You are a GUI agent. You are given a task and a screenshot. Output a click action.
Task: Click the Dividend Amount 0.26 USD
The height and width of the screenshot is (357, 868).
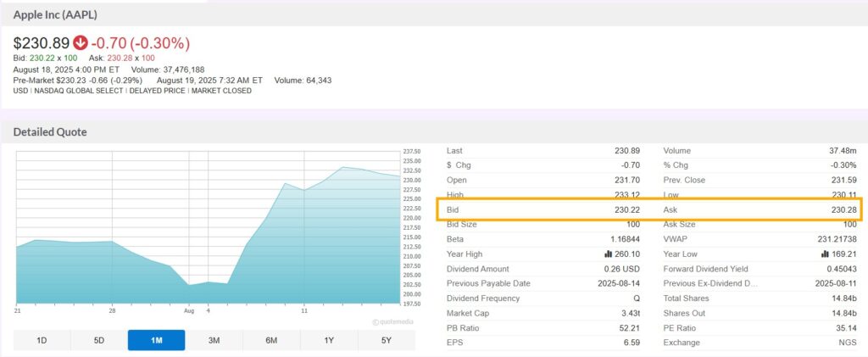click(x=622, y=269)
